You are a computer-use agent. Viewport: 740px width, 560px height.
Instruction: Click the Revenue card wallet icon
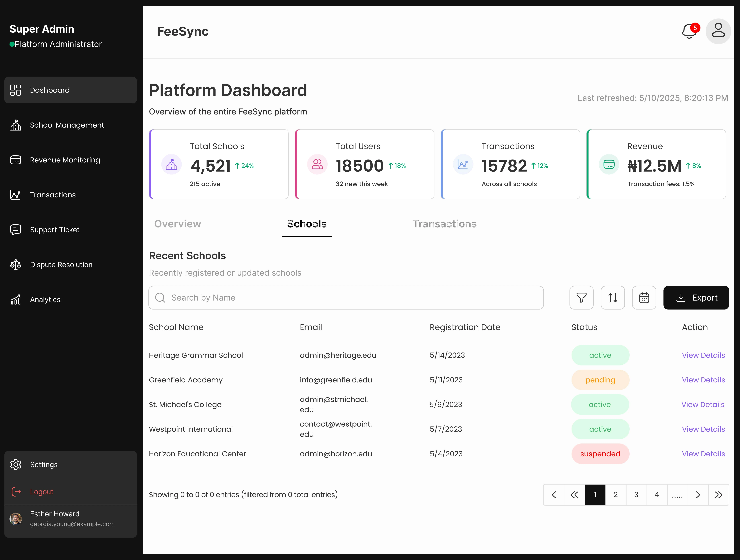pyautogui.click(x=609, y=164)
